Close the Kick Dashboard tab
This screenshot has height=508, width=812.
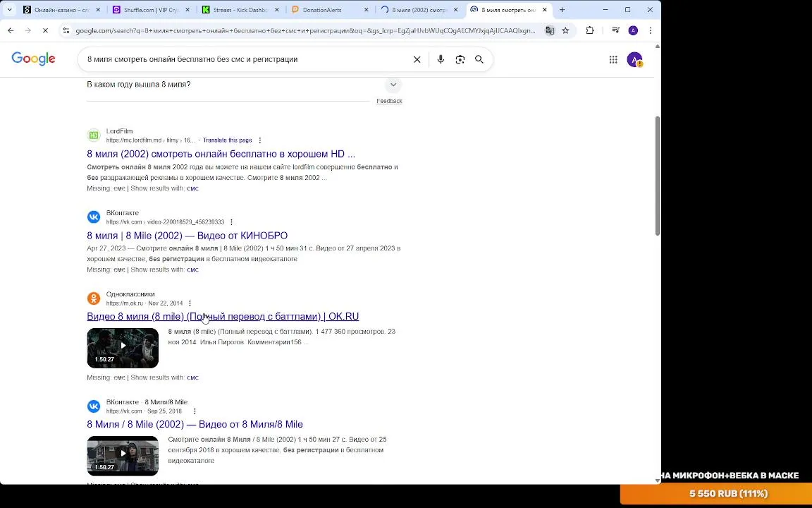tap(276, 10)
